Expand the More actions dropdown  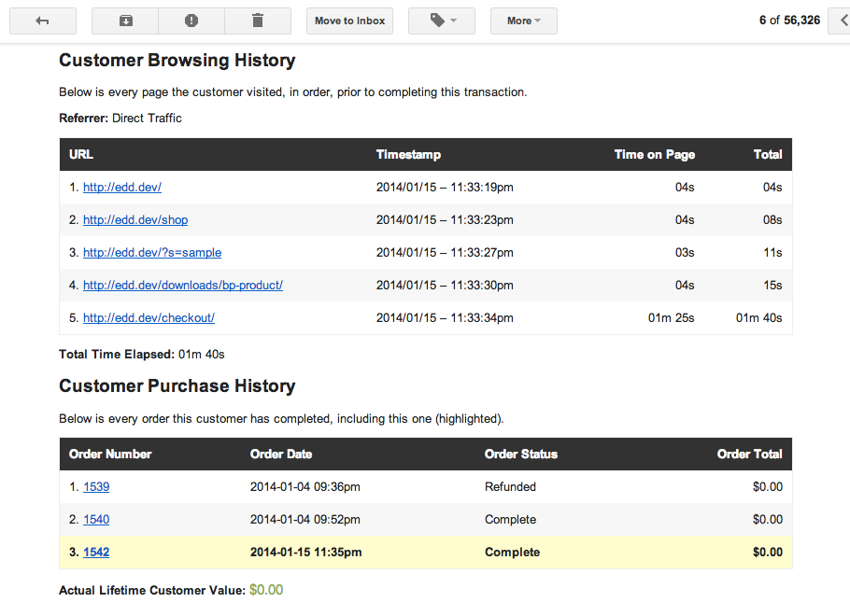pyautogui.click(x=523, y=21)
